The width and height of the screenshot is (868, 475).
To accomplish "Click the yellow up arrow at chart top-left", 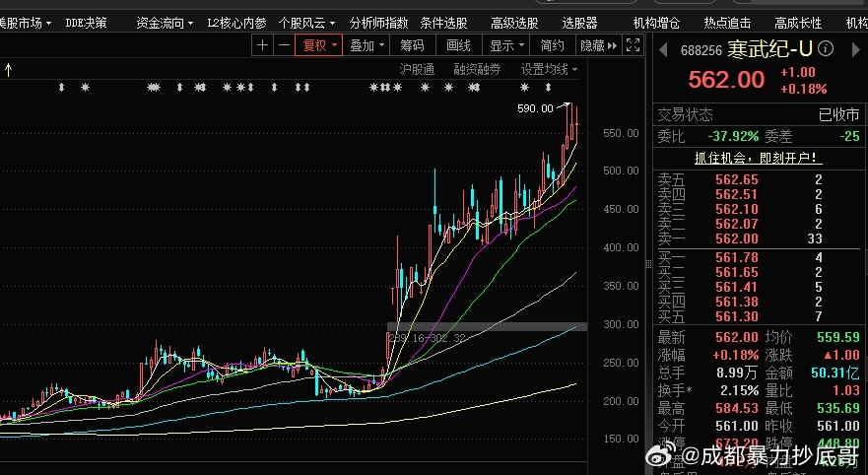I will (x=8, y=70).
